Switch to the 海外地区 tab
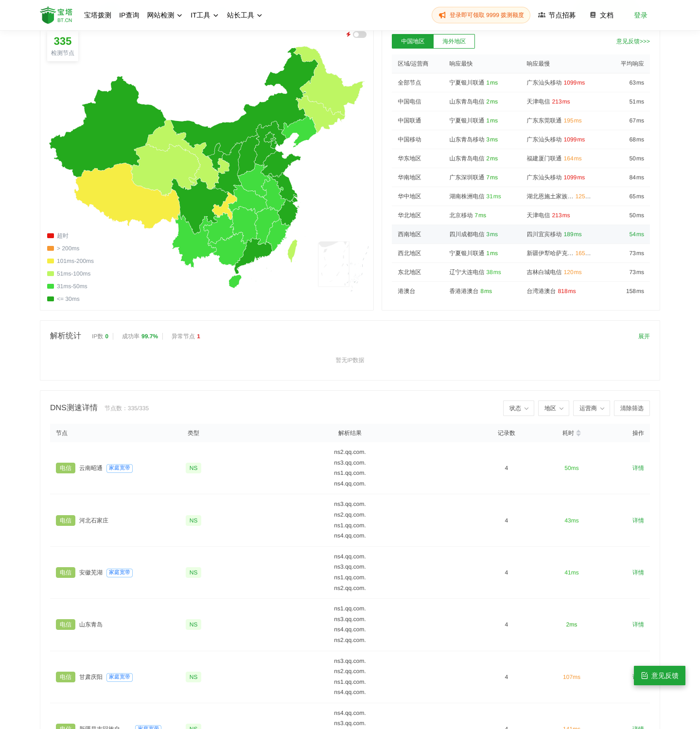 (454, 41)
